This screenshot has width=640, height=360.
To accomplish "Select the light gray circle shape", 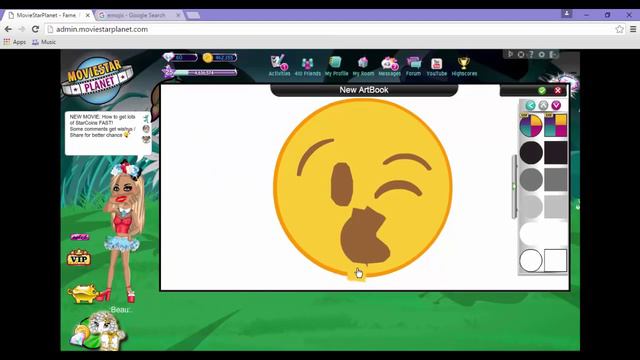I will click(531, 207).
